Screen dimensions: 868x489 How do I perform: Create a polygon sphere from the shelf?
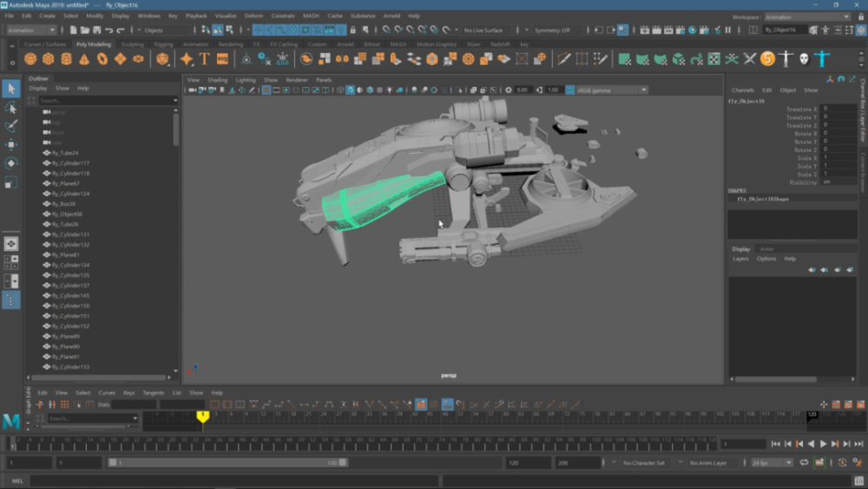click(x=30, y=59)
